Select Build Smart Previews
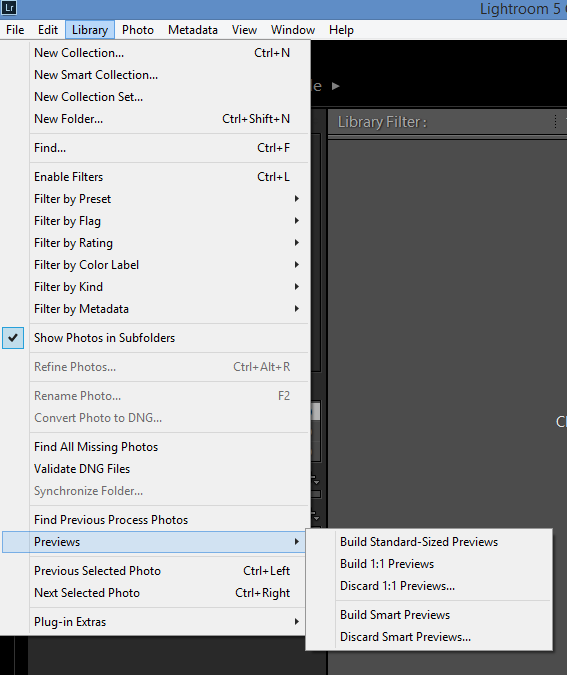This screenshot has width=567, height=675. (x=429, y=615)
